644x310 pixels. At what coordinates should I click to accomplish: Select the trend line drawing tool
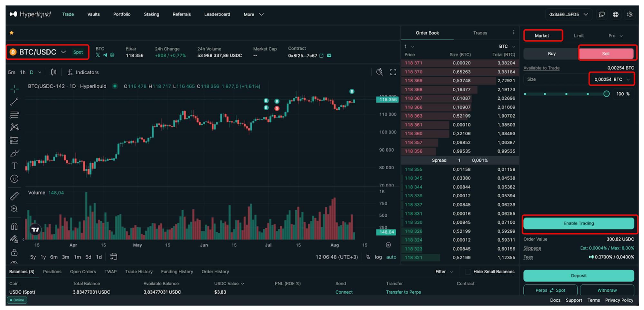pyautogui.click(x=14, y=102)
